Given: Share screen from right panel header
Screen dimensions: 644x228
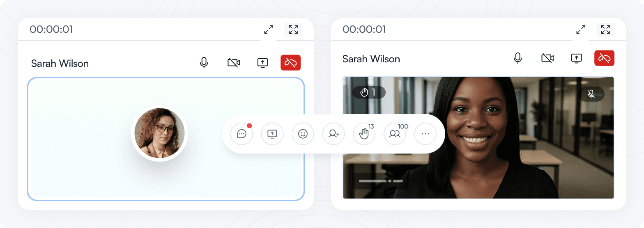Looking at the screenshot, I should click(x=577, y=58).
